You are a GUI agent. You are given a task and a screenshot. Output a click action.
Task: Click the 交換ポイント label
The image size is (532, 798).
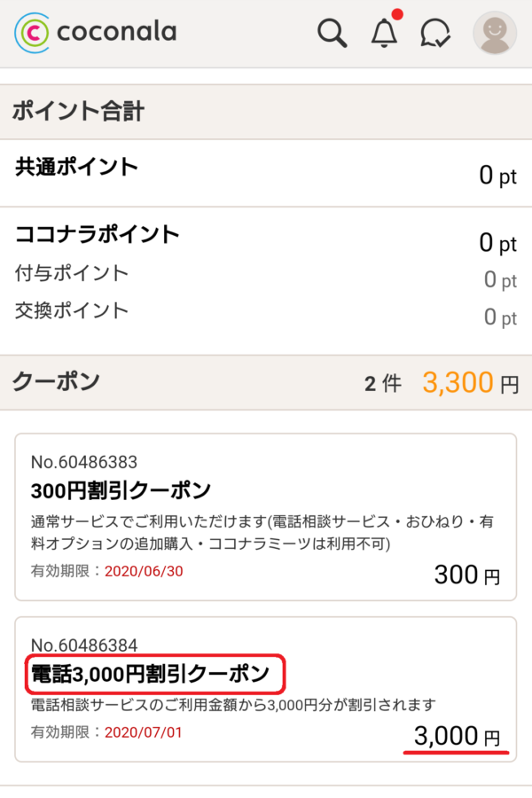tap(72, 310)
